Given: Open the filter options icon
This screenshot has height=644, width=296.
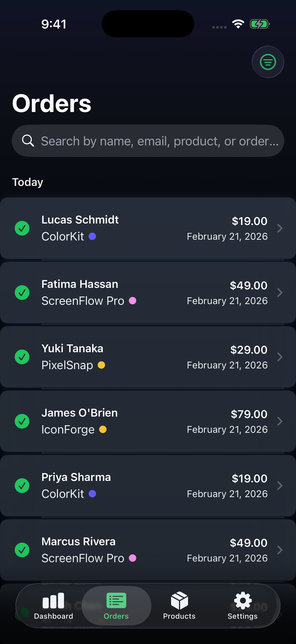Looking at the screenshot, I should click(268, 62).
